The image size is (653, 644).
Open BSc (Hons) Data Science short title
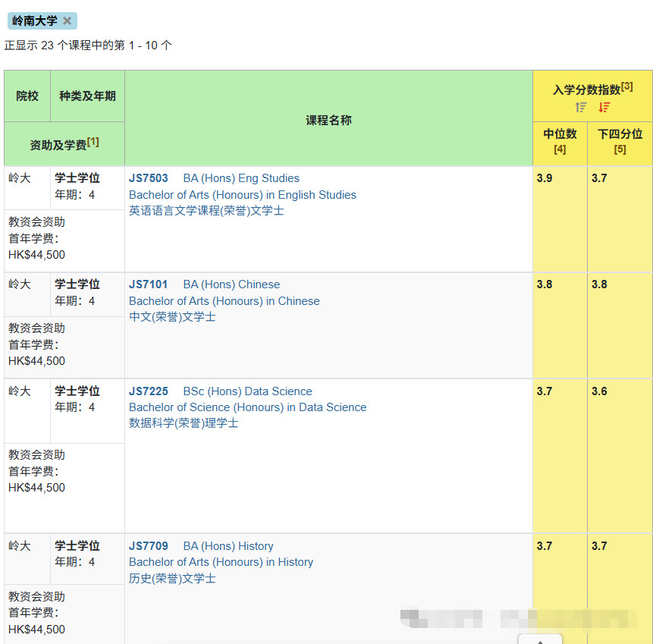point(247,391)
